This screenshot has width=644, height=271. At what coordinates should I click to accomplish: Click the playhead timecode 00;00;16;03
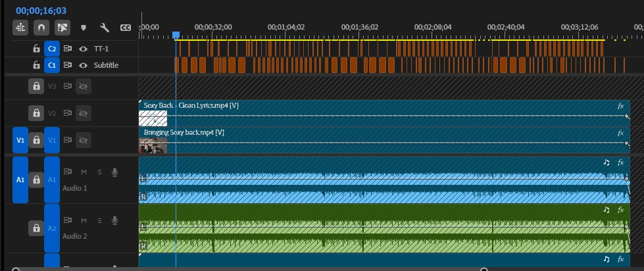(41, 11)
